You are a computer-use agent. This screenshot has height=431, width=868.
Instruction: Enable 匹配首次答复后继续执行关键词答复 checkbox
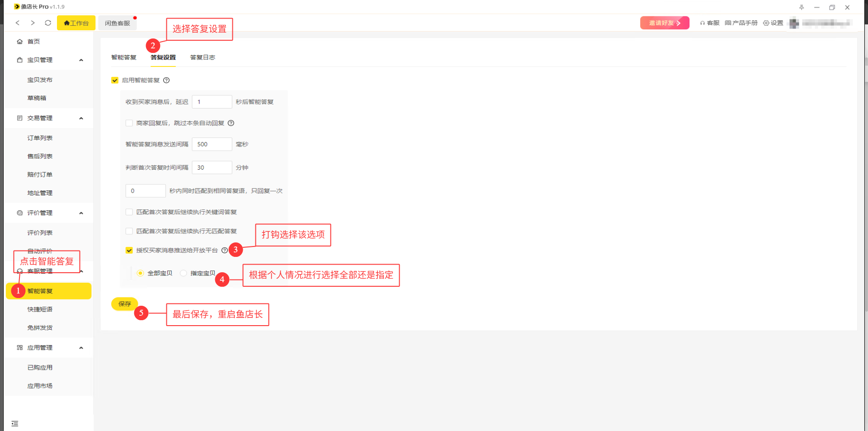pyautogui.click(x=129, y=212)
